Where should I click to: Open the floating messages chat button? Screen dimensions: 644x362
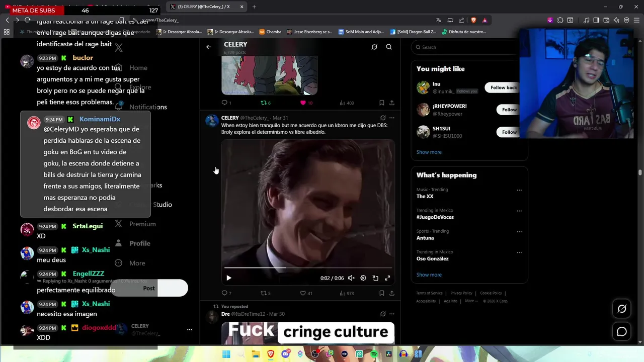[x=622, y=331]
